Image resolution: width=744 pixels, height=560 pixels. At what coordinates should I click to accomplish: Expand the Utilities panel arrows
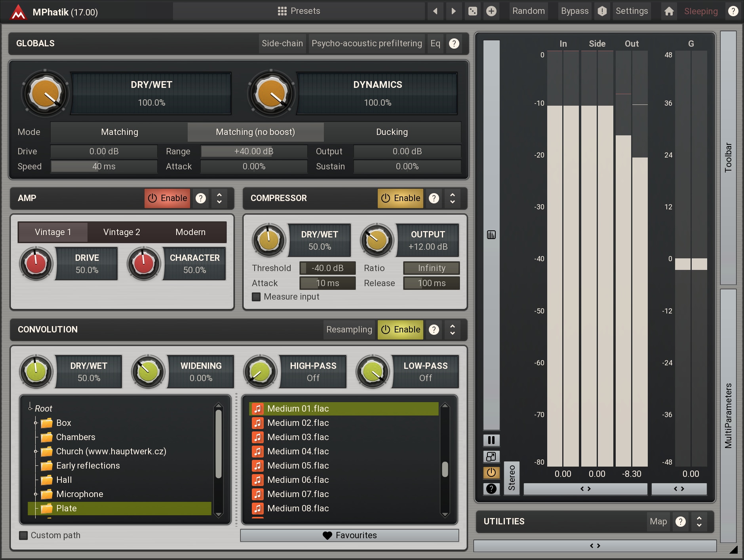(699, 522)
